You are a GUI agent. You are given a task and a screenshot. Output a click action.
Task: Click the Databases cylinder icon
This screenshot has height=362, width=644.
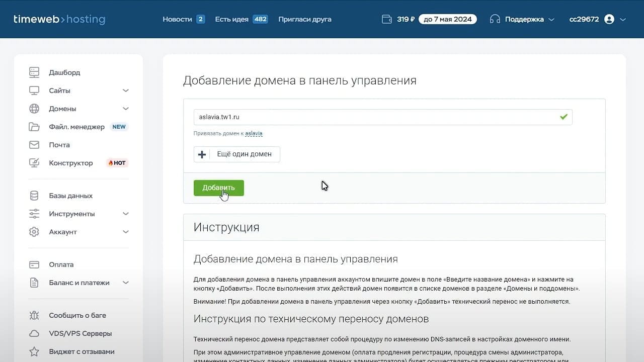click(x=34, y=196)
